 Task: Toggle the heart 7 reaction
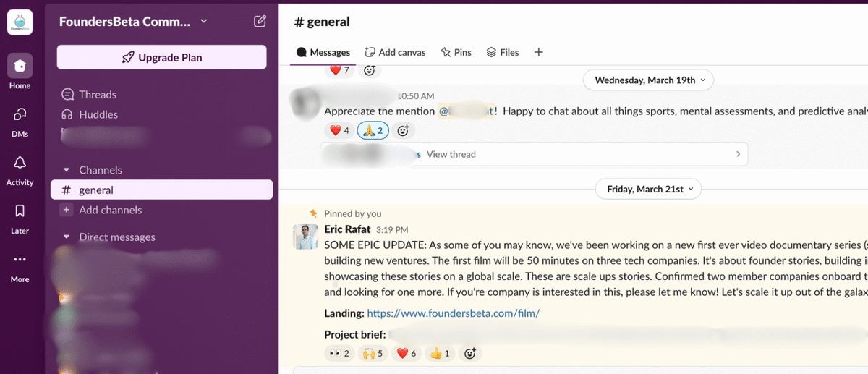pyautogui.click(x=339, y=70)
